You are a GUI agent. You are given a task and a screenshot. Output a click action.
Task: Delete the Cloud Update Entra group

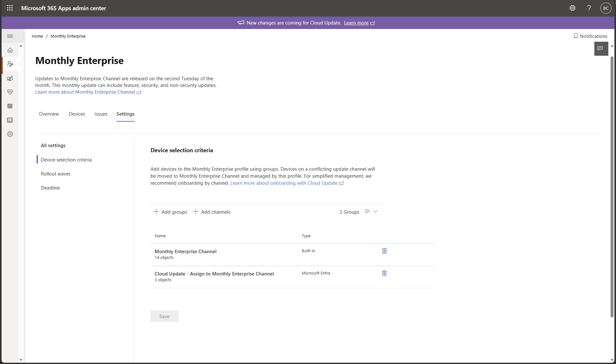pos(384,273)
